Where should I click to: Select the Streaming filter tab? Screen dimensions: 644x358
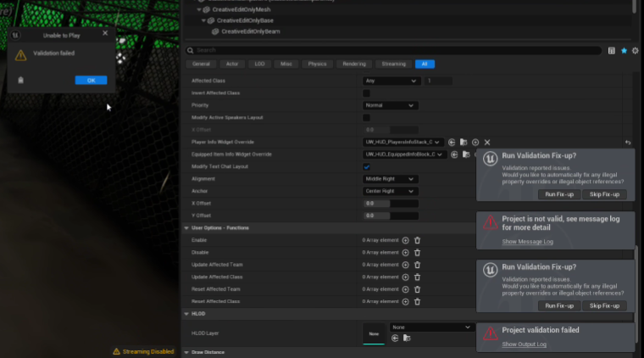[393, 64]
